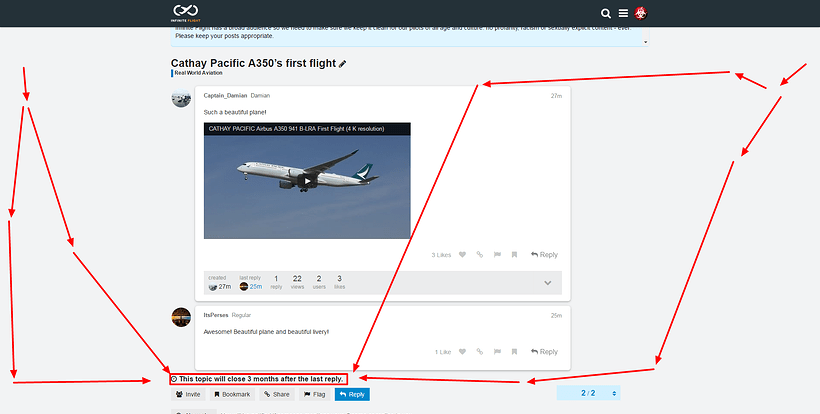Open the hamburger menu icon
This screenshot has width=820, height=414.
[623, 14]
